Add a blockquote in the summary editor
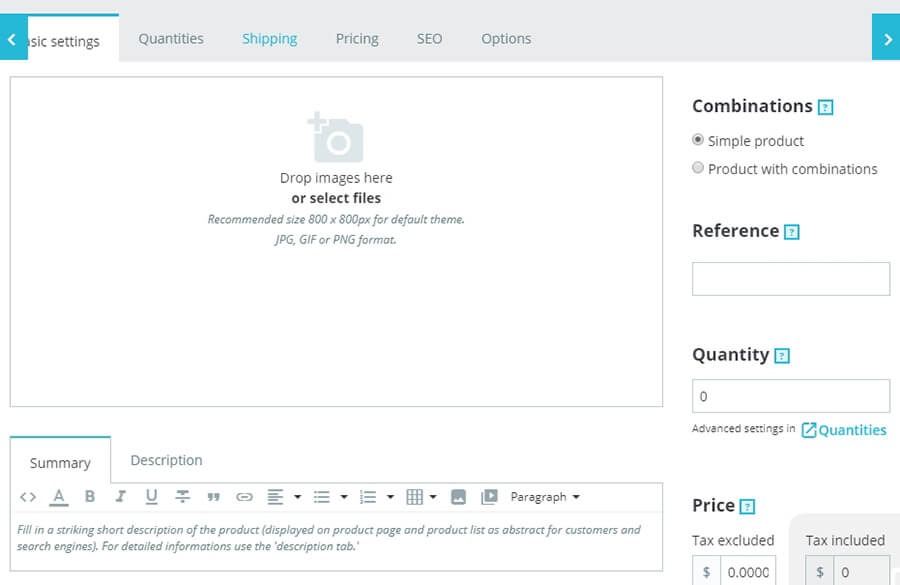Image resolution: width=900 pixels, height=585 pixels. [x=213, y=496]
